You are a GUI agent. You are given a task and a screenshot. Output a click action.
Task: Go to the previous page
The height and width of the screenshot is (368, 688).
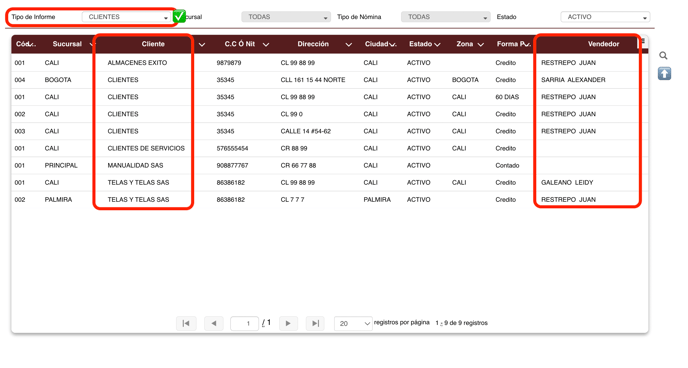click(x=214, y=323)
